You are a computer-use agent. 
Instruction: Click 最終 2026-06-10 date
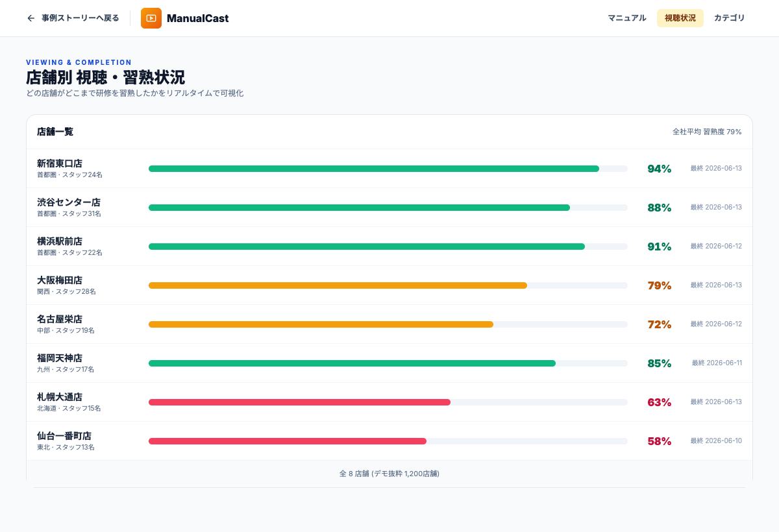pos(716,441)
